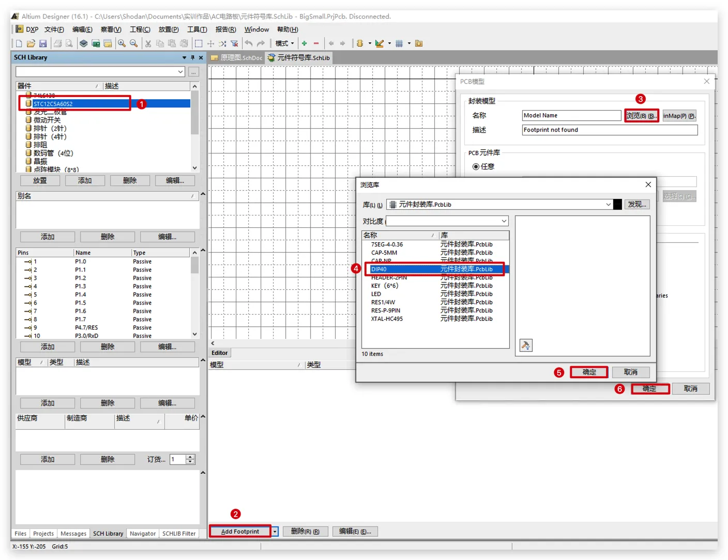
Task: Click the 放置 button under component list
Action: tap(40, 180)
